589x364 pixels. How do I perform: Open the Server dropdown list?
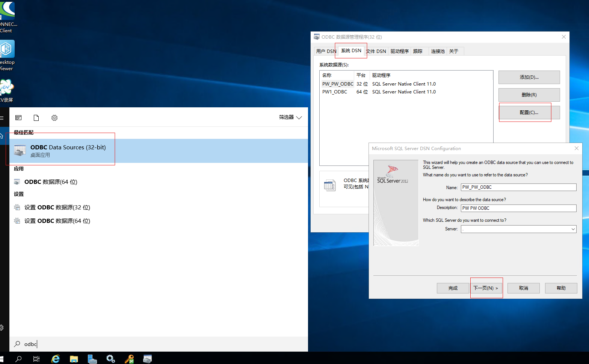click(573, 229)
